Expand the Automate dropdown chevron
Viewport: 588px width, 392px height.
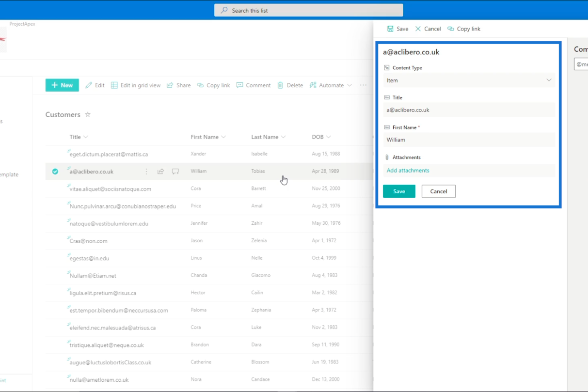coord(350,85)
